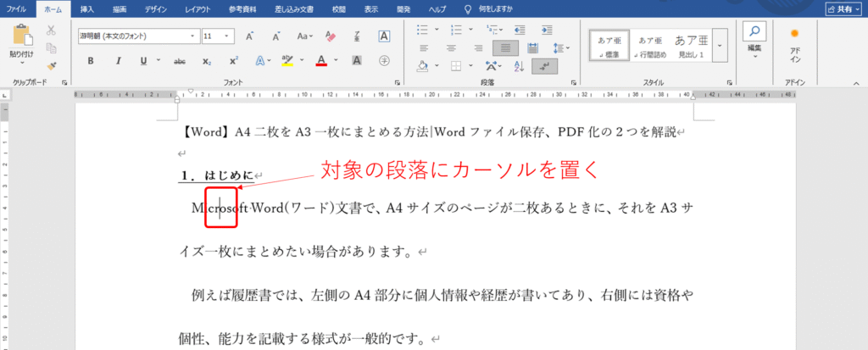Apply the 見出し 1 style
Viewport: 868px width, 350px height.
coord(692,45)
